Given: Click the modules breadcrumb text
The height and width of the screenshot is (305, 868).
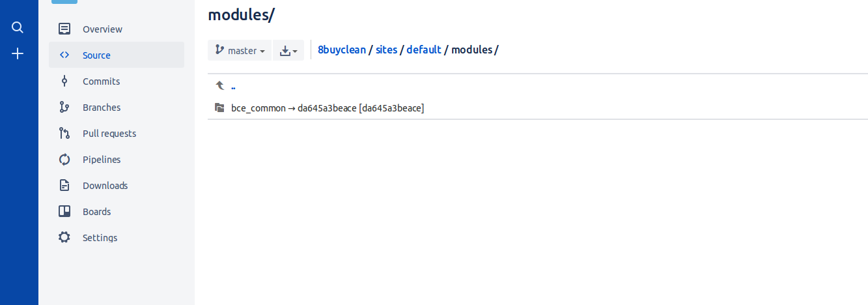Looking at the screenshot, I should coord(471,50).
